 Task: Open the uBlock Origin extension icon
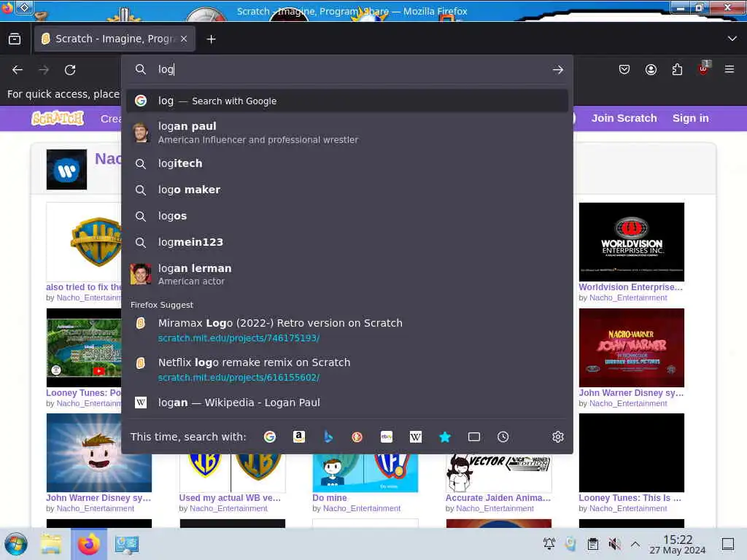[704, 69]
